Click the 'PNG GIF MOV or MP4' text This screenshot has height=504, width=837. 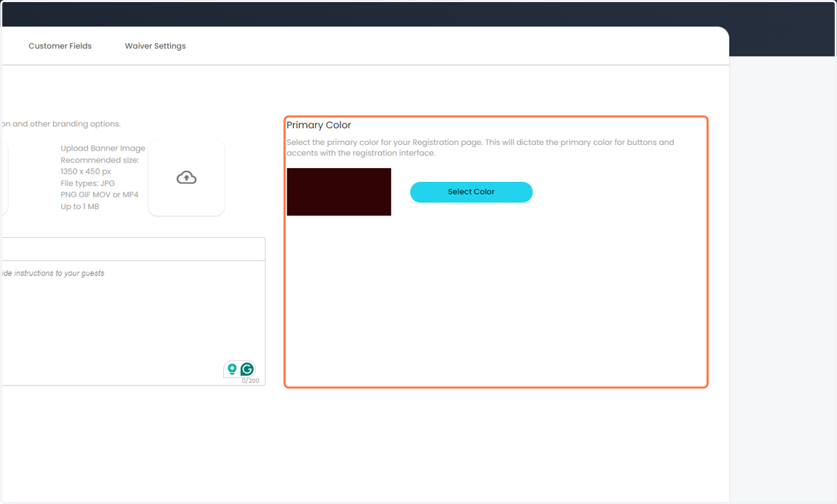pos(100,194)
